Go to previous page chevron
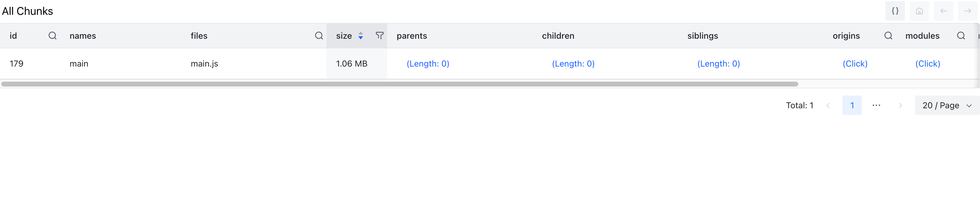This screenshot has width=980, height=199. tap(828, 105)
